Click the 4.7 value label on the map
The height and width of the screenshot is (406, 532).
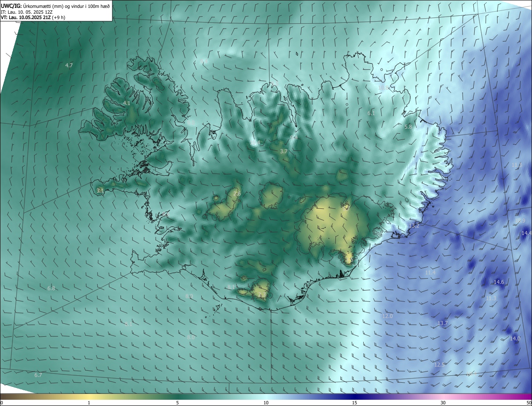(x=69, y=65)
